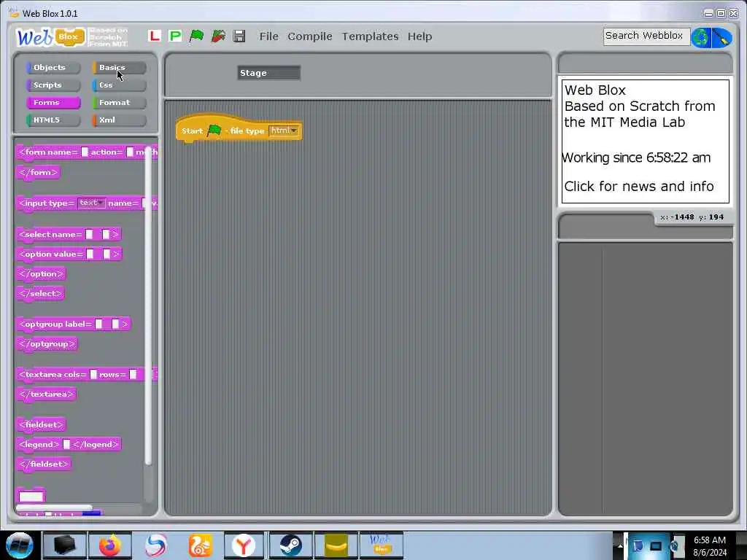747x560 pixels.
Task: Click the green flag run icon in toolbar
Action: pyautogui.click(x=196, y=36)
